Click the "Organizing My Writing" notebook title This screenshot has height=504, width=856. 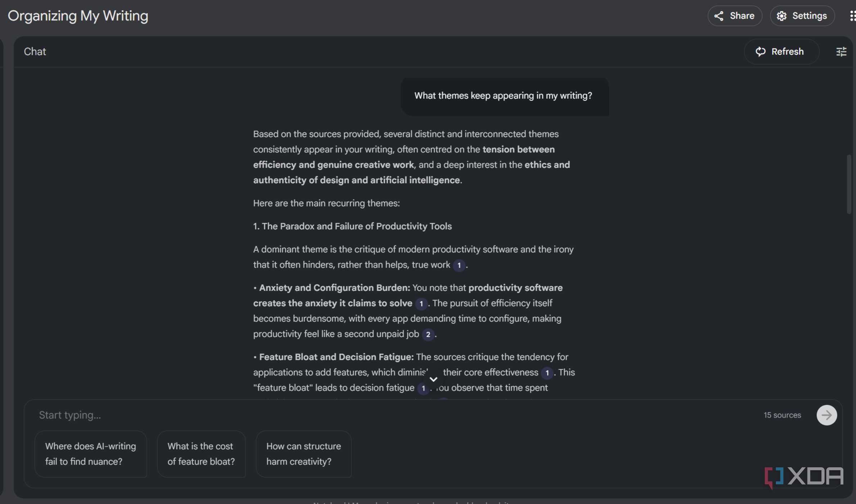click(78, 16)
